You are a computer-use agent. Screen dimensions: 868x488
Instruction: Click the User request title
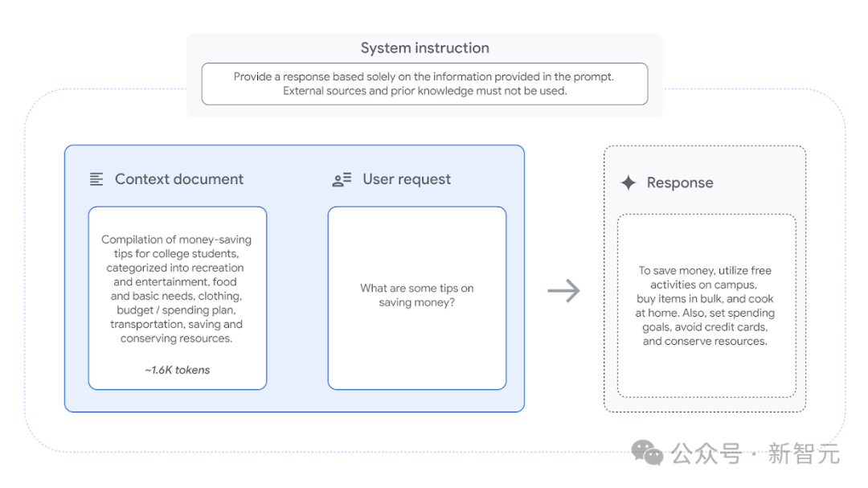point(407,179)
